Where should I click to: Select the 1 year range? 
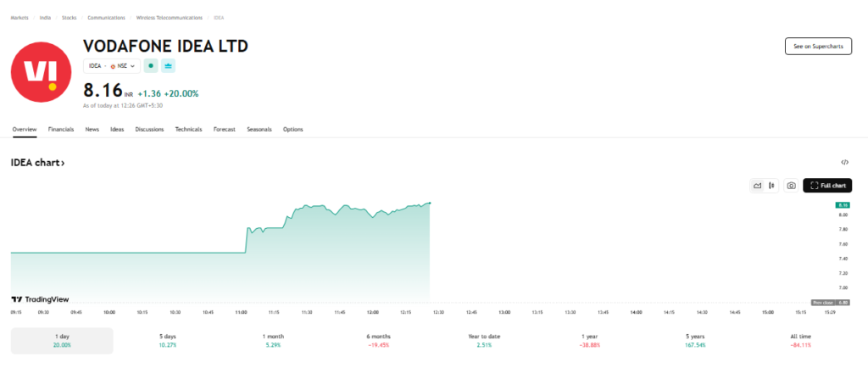[589, 341]
